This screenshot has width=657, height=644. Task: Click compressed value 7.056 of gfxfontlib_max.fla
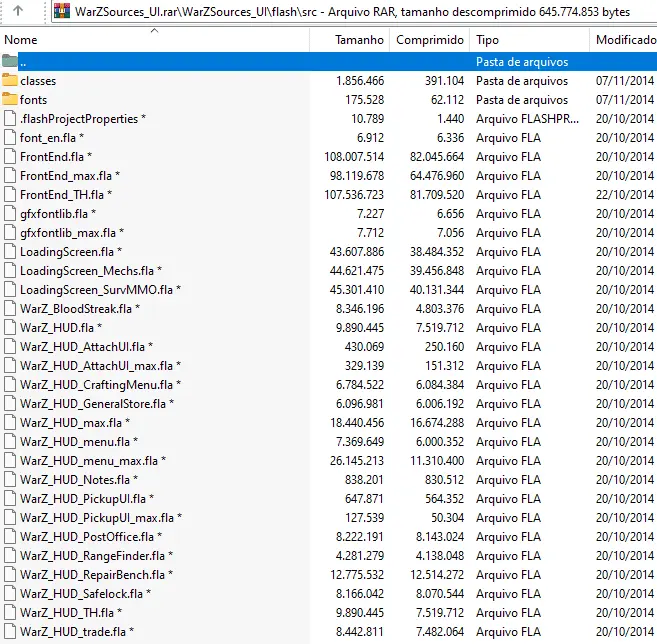(450, 233)
